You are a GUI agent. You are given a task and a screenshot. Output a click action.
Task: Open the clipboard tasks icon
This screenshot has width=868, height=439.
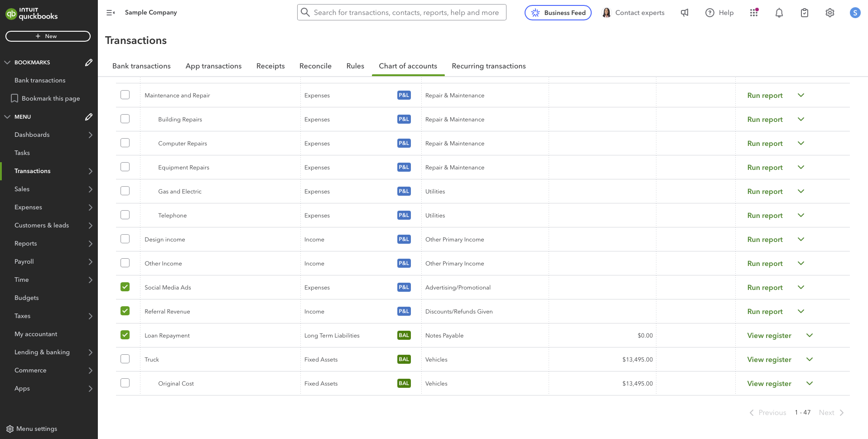click(x=804, y=13)
